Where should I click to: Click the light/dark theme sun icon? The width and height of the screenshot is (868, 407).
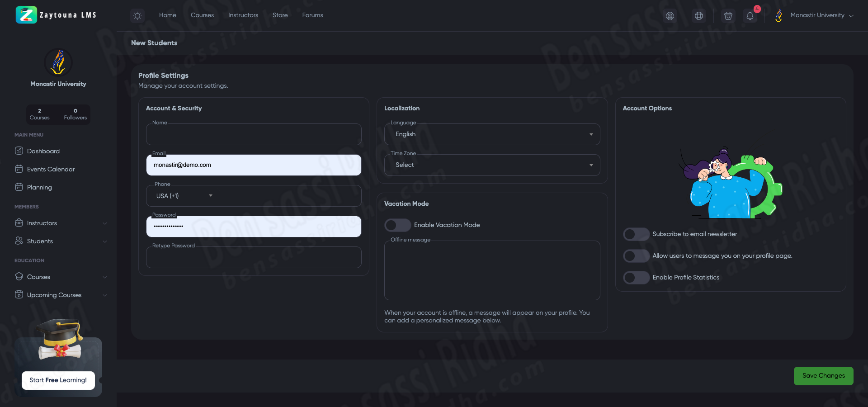(137, 16)
